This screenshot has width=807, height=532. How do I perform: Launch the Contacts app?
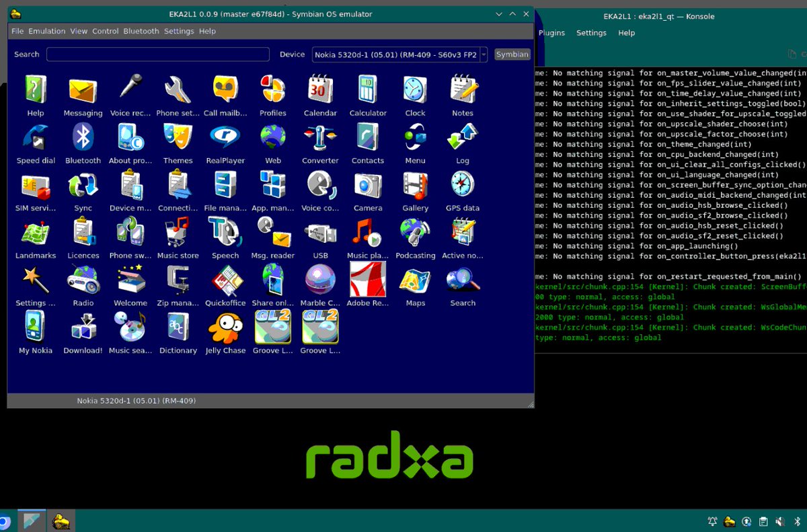click(x=368, y=137)
